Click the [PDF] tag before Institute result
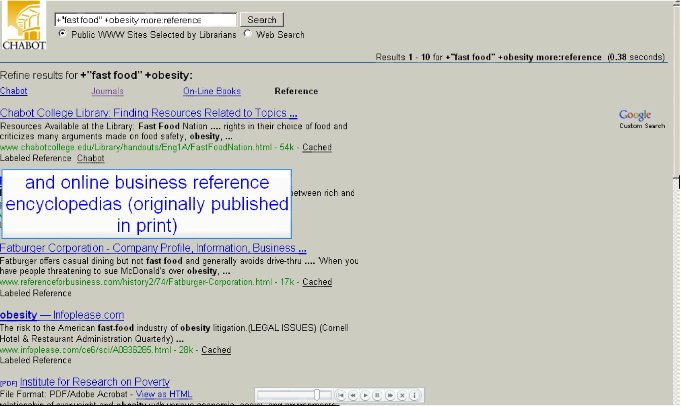Image resolution: width=681 pixels, height=406 pixels. coord(9,383)
